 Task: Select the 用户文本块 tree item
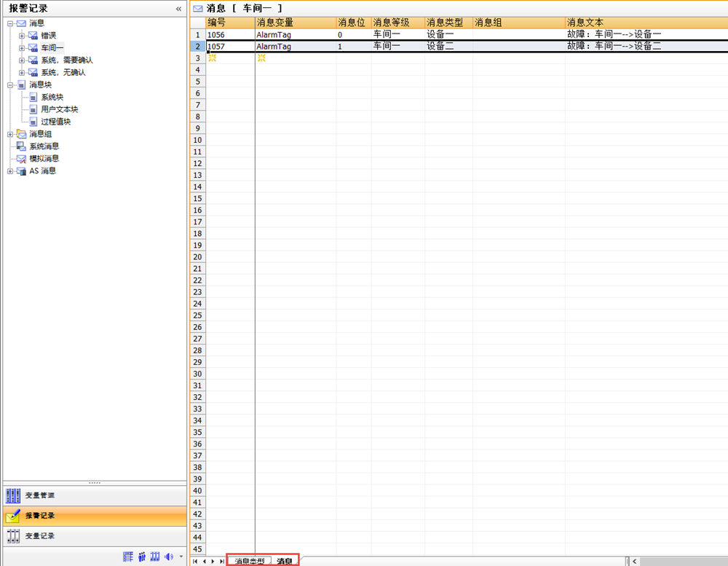(x=59, y=109)
